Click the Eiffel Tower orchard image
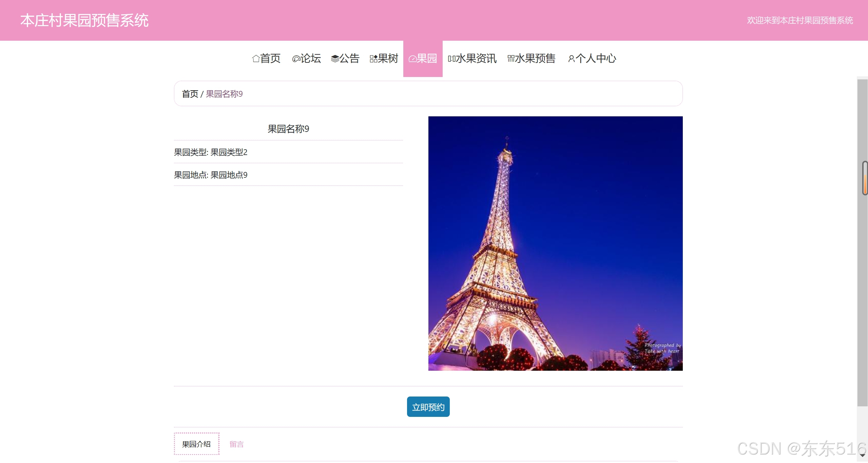868x463 pixels. click(x=555, y=244)
